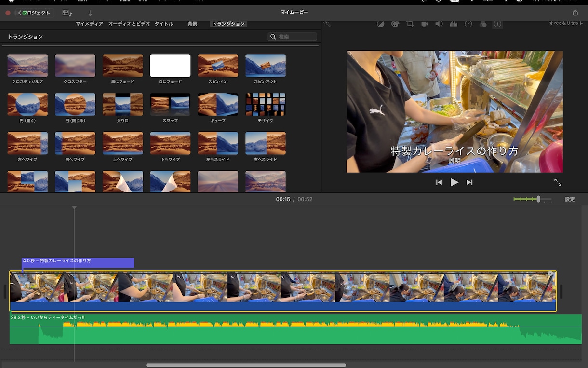Open the timeline 設定 popup
This screenshot has width=588, height=368.
pos(570,199)
